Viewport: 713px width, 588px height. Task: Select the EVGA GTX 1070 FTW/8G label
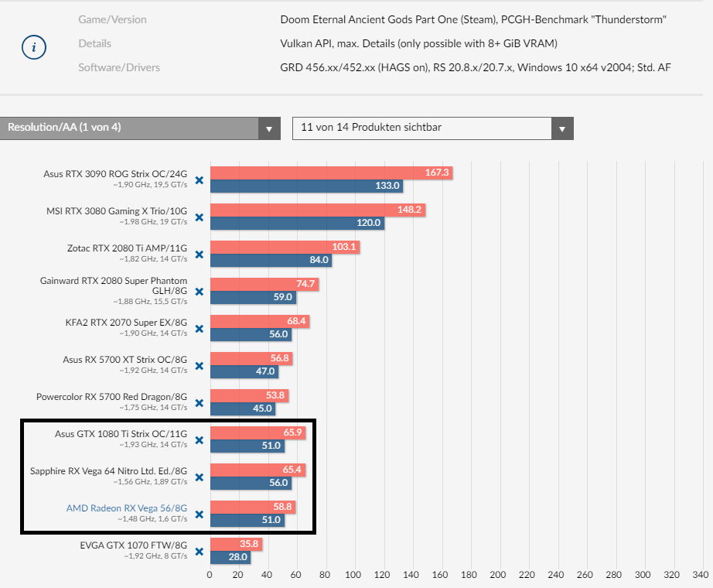click(133, 545)
